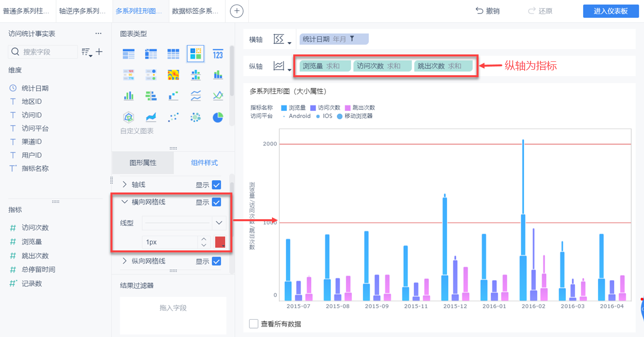
Task: Click the 浏览量 blue legend swatch
Action: coord(284,107)
